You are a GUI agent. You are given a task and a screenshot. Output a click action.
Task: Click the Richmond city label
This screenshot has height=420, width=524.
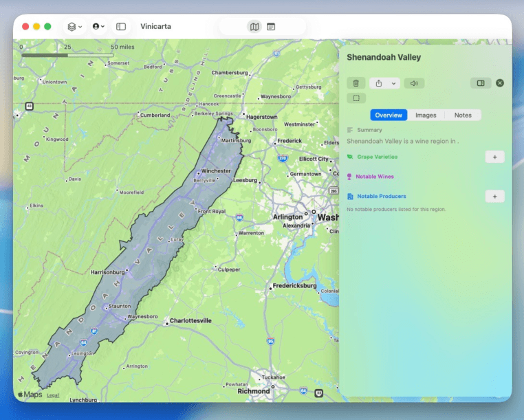253,391
